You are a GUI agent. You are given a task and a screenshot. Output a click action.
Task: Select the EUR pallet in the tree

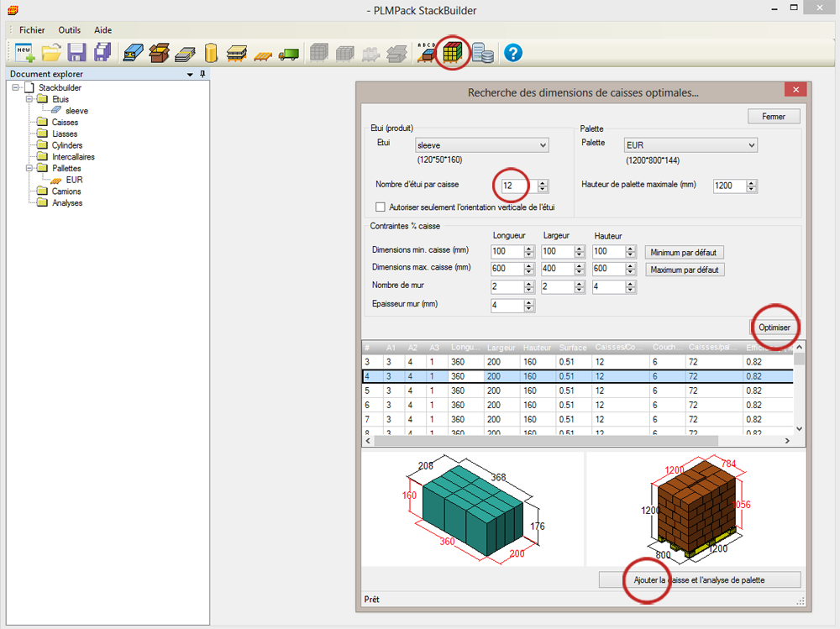[75, 180]
